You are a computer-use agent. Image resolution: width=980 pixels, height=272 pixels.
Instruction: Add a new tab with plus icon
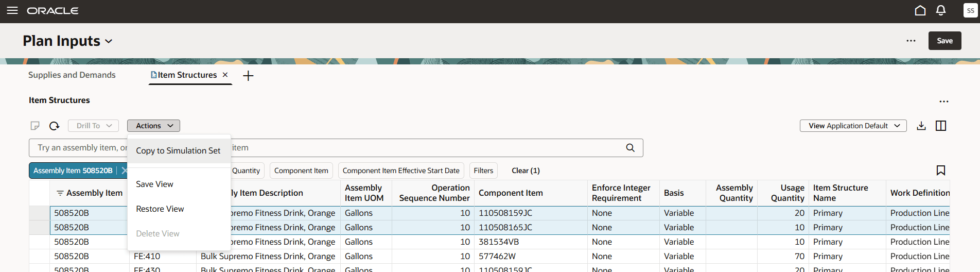pyautogui.click(x=248, y=76)
